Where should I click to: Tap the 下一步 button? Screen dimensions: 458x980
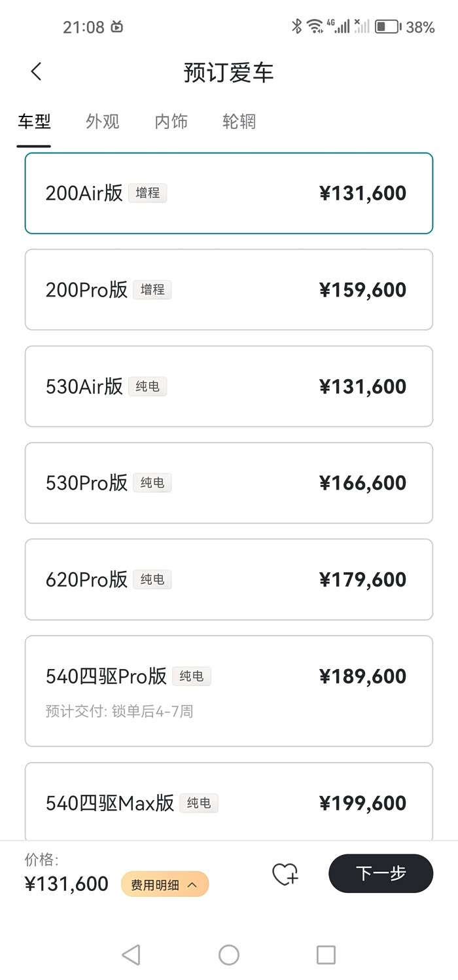(x=381, y=873)
